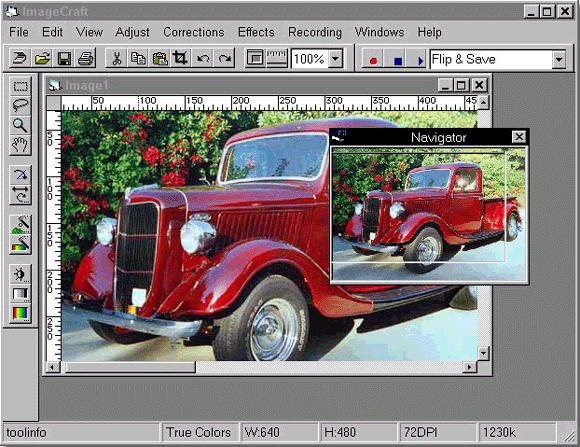The width and height of the screenshot is (580, 447).
Task: Click the Save floppy disk icon
Action: (x=64, y=58)
